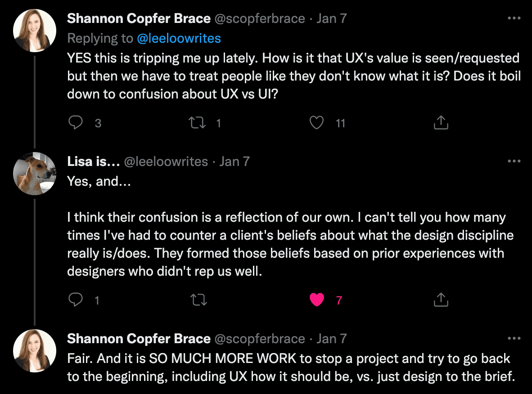Click the 'Lisa is…' display name

93,161
